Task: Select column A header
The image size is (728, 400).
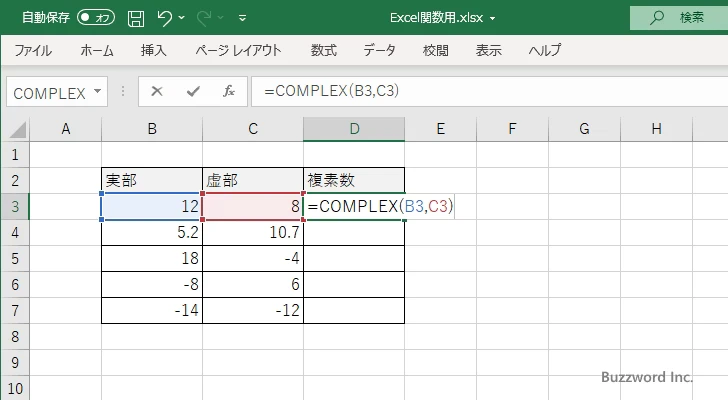Action: pyautogui.click(x=65, y=129)
